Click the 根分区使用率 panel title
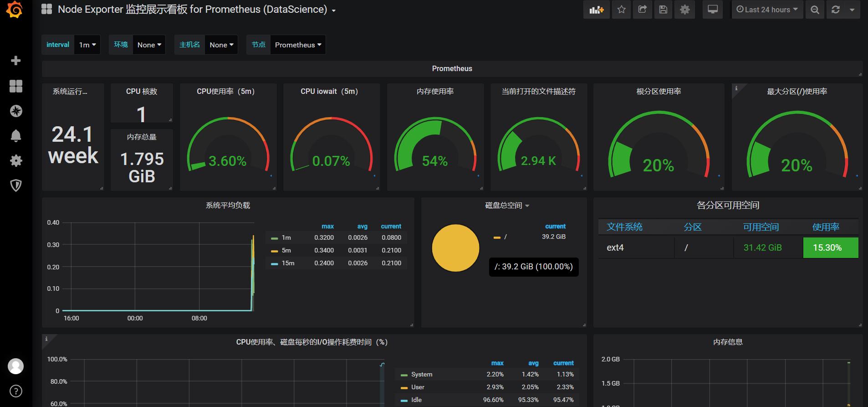 click(659, 91)
